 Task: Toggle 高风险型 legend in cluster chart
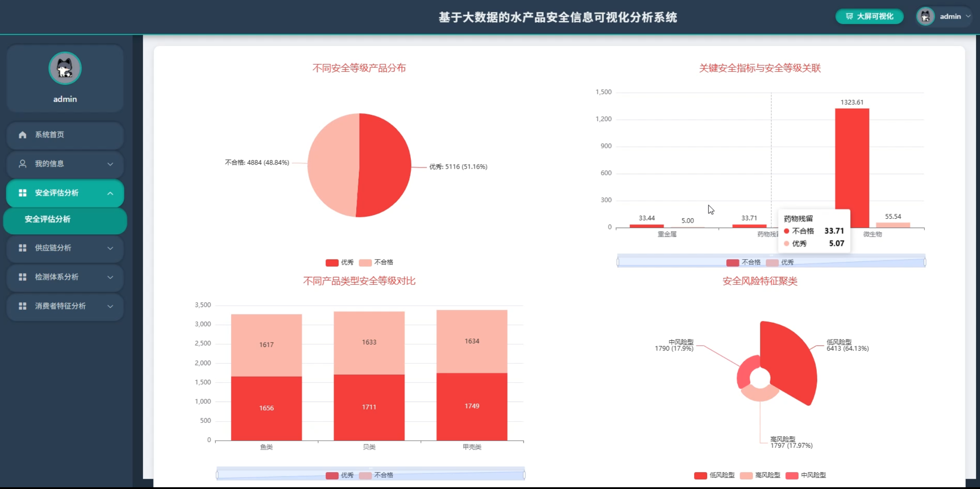click(760, 475)
